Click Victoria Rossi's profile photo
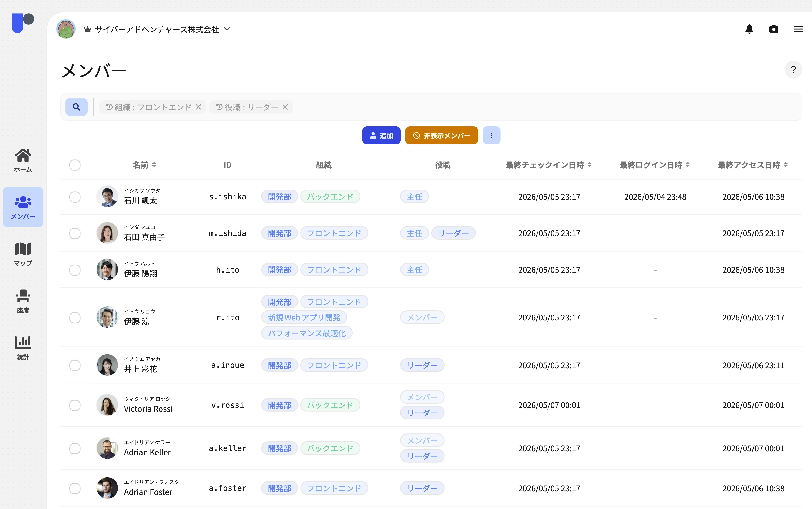This screenshot has height=509, width=812. point(107,405)
